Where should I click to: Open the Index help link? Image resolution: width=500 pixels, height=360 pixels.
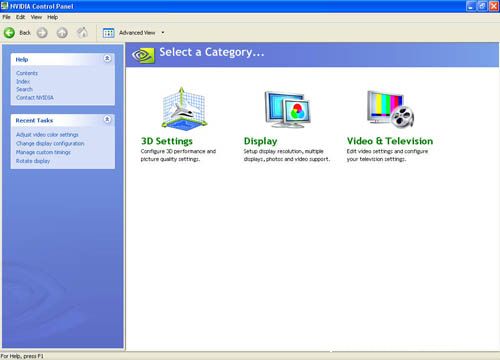point(23,81)
